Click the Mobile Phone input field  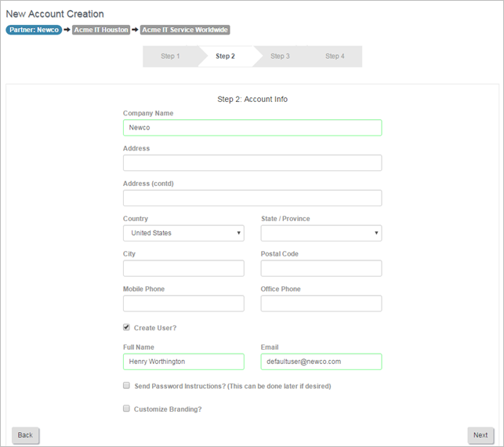click(x=183, y=303)
